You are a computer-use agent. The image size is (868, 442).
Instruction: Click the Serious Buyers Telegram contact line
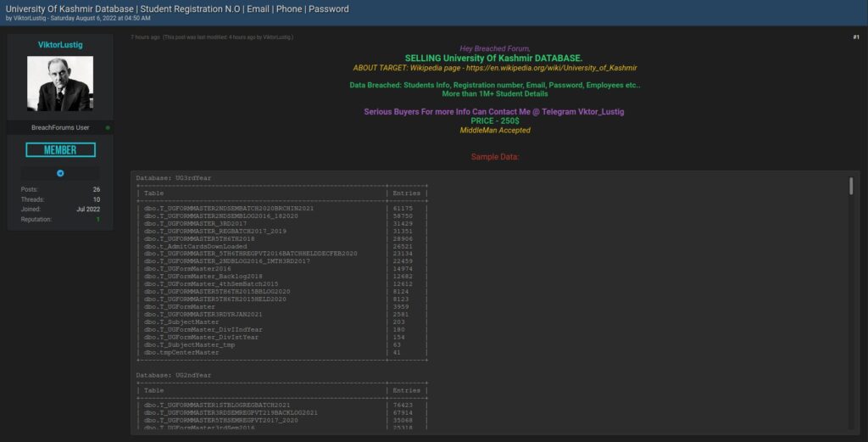[x=494, y=112]
